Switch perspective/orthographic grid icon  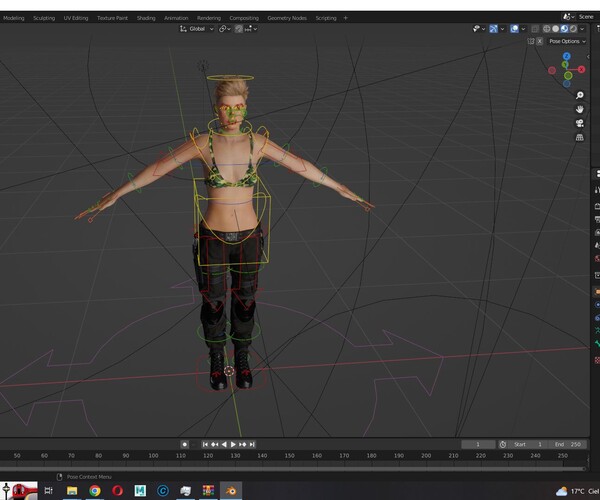click(580, 137)
